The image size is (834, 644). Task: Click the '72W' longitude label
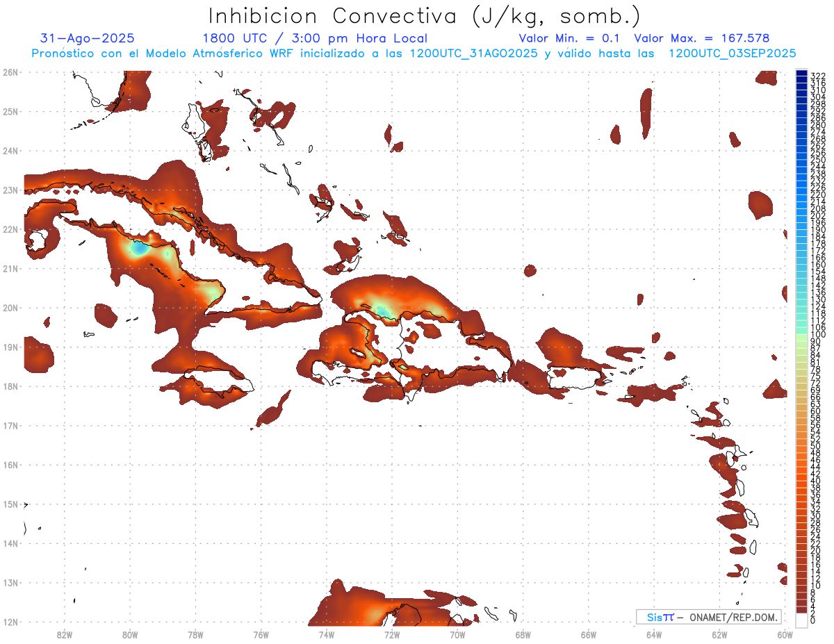click(392, 634)
